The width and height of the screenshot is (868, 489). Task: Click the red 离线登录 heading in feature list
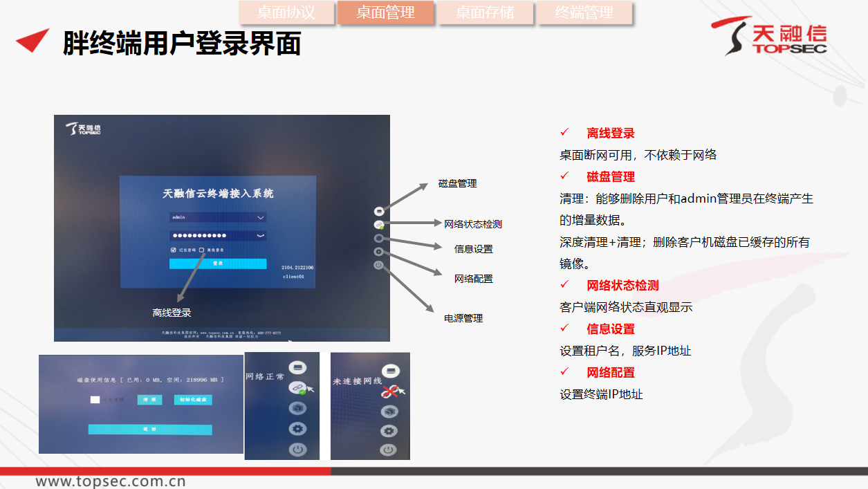click(x=611, y=133)
